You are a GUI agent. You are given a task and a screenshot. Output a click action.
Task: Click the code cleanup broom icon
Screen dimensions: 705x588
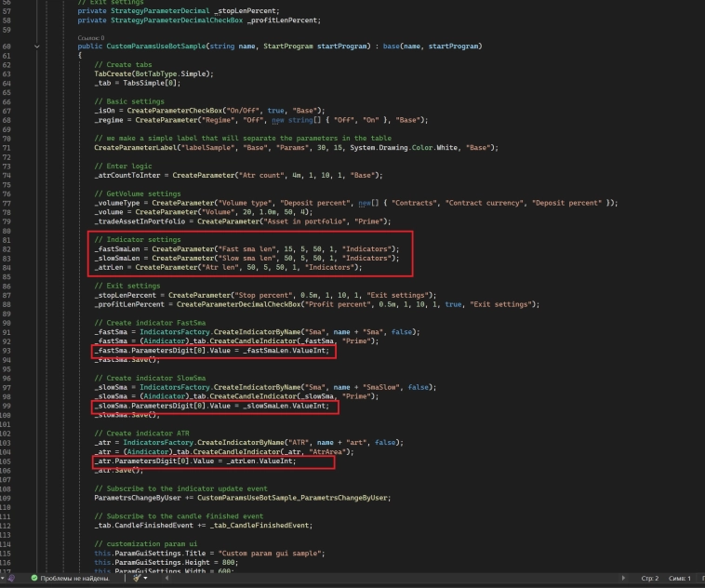[137, 578]
